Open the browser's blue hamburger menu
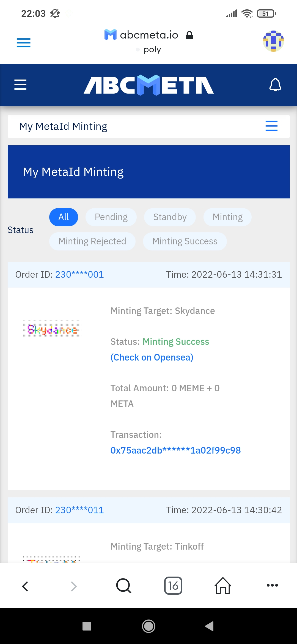The image size is (297, 644). point(23,43)
